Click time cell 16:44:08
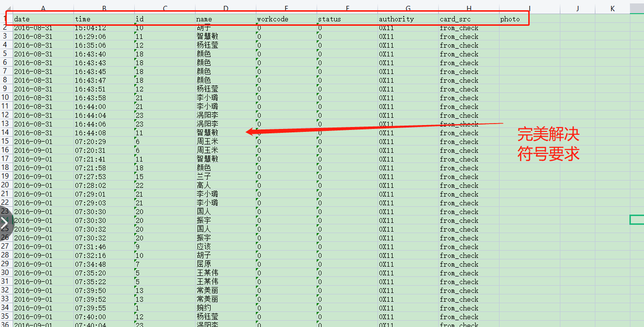Viewport: 644px width, 327px height. coord(104,133)
